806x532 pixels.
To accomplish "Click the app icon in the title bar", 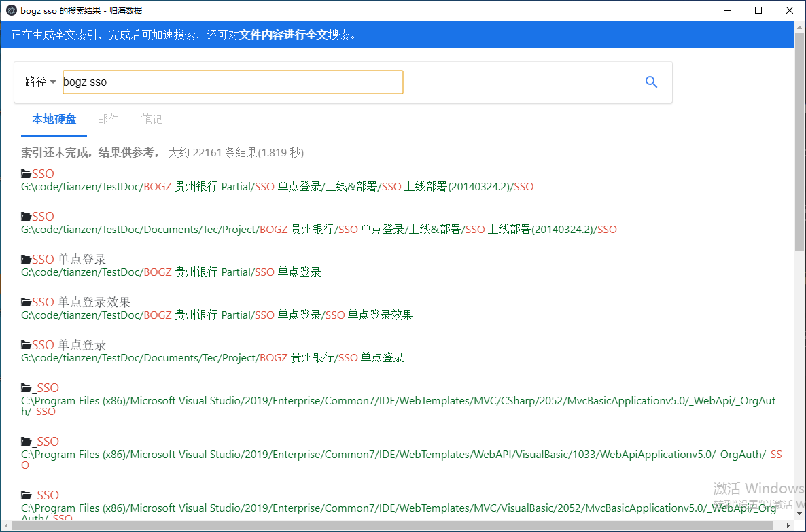I will pyautogui.click(x=10, y=10).
